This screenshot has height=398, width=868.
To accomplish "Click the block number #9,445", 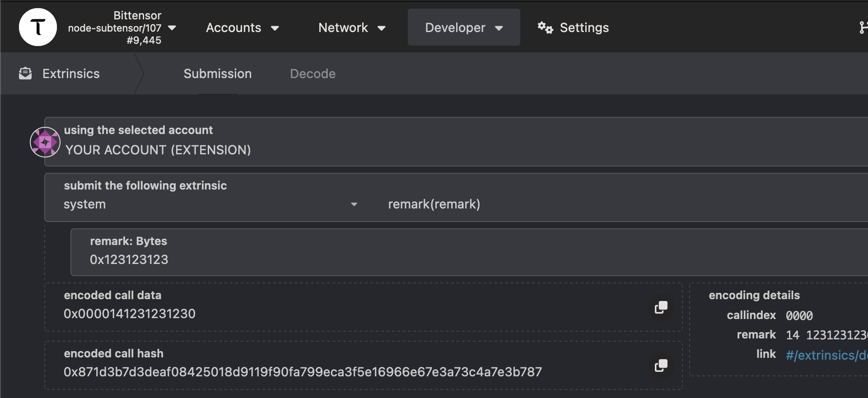I will [144, 40].
